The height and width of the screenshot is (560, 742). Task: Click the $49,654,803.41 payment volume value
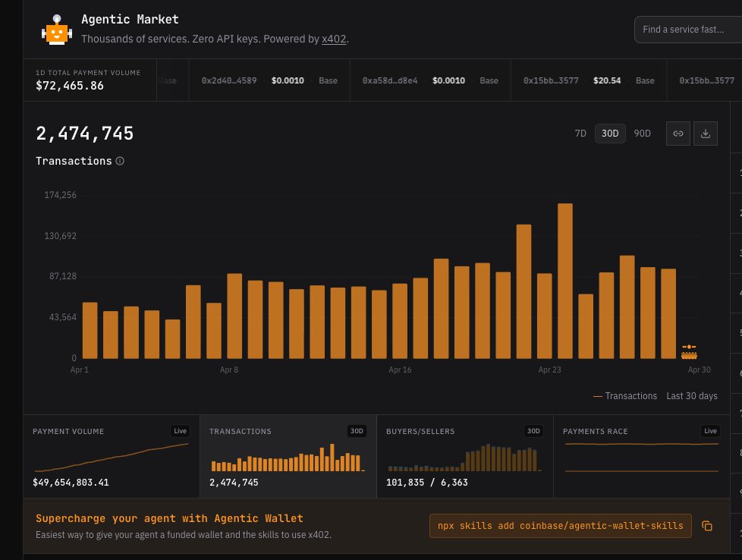[71, 483]
